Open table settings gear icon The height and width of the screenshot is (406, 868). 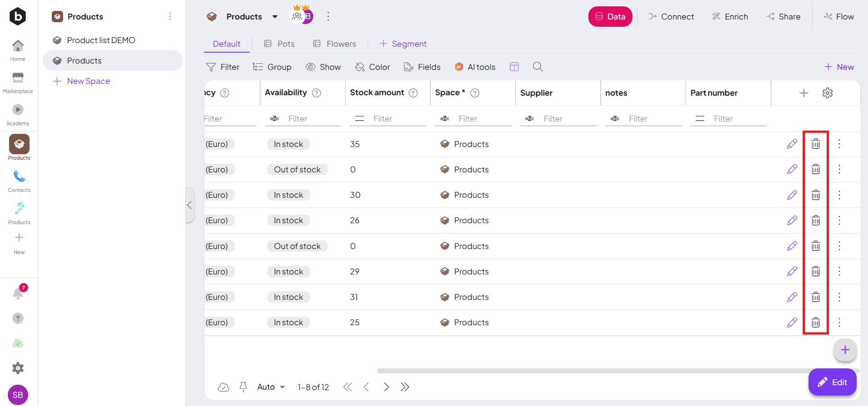click(x=827, y=93)
